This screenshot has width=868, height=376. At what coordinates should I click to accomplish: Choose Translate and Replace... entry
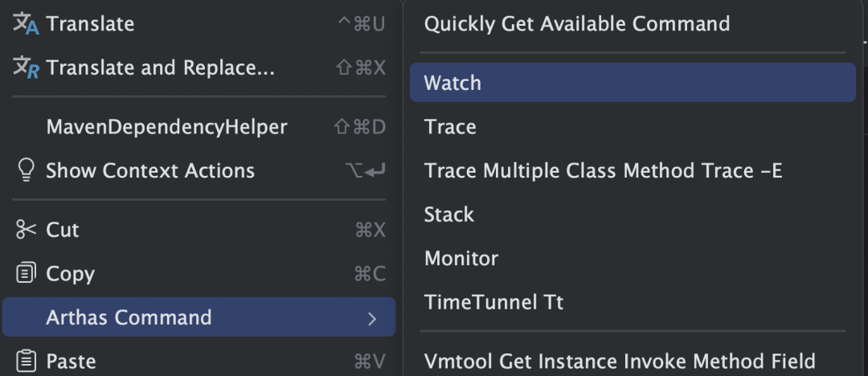tap(199, 67)
